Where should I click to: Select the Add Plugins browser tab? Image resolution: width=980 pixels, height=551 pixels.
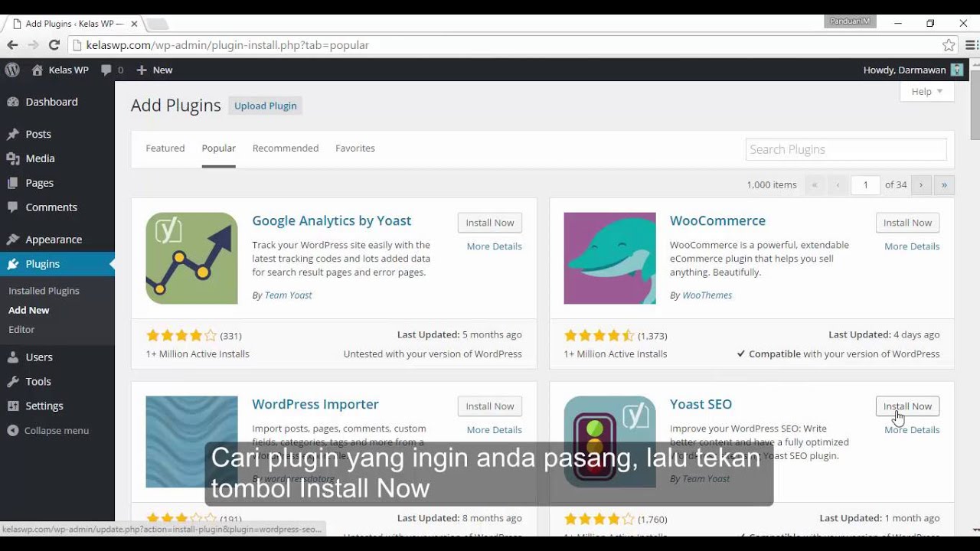74,24
